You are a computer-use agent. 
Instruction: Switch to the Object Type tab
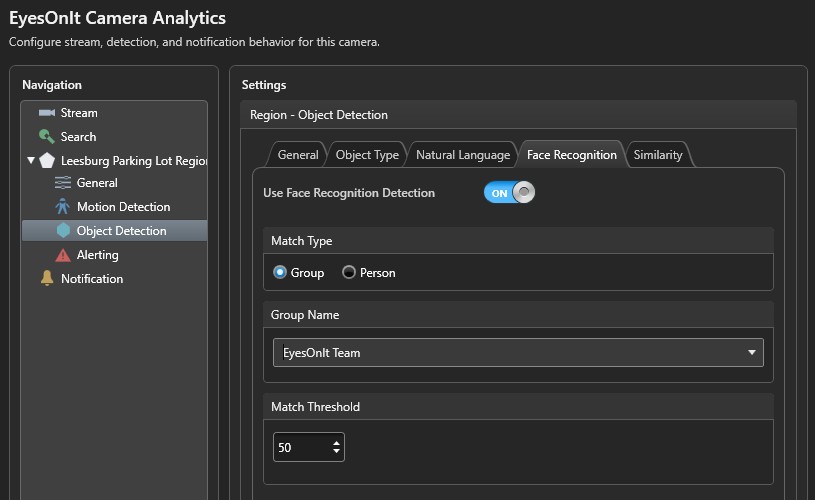coord(367,155)
